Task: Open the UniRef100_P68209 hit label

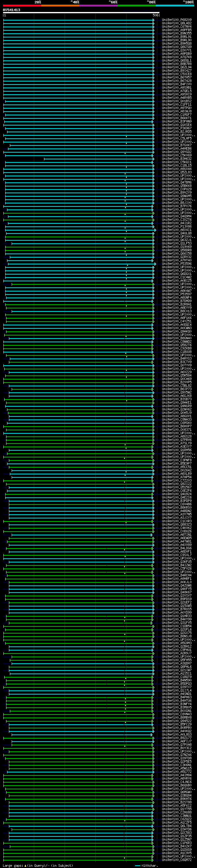Action: click(176, 20)
